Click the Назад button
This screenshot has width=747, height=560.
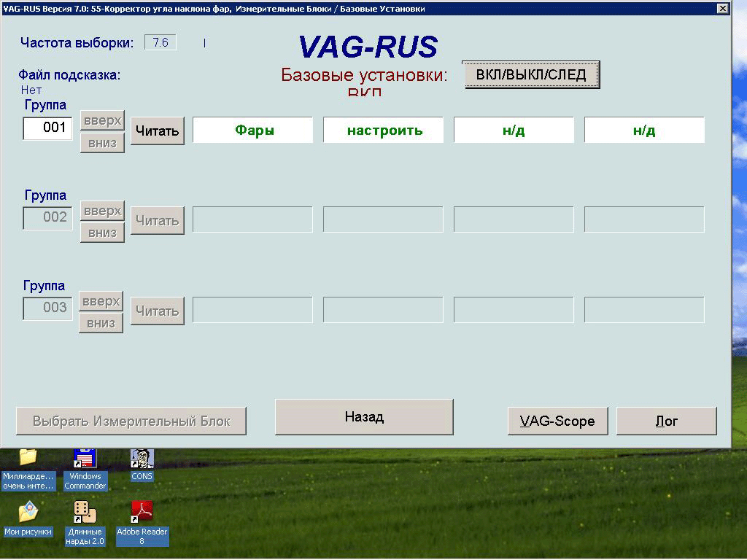[364, 417]
